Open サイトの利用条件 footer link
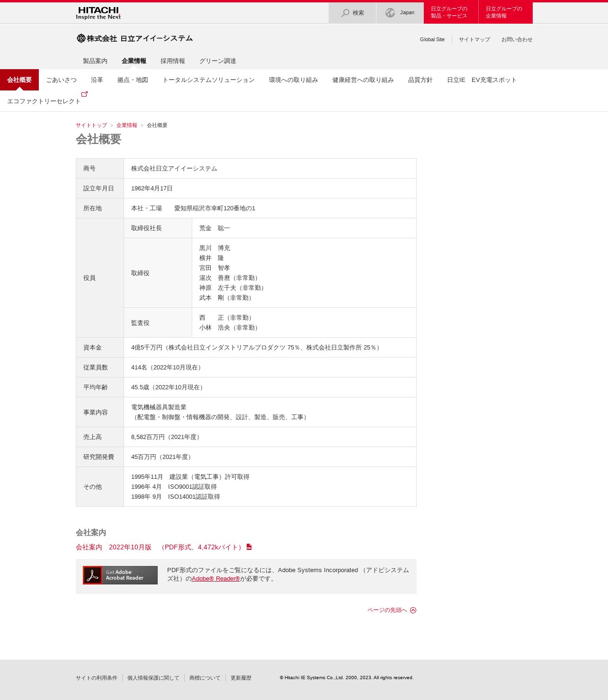The height and width of the screenshot is (700, 608). [x=97, y=678]
